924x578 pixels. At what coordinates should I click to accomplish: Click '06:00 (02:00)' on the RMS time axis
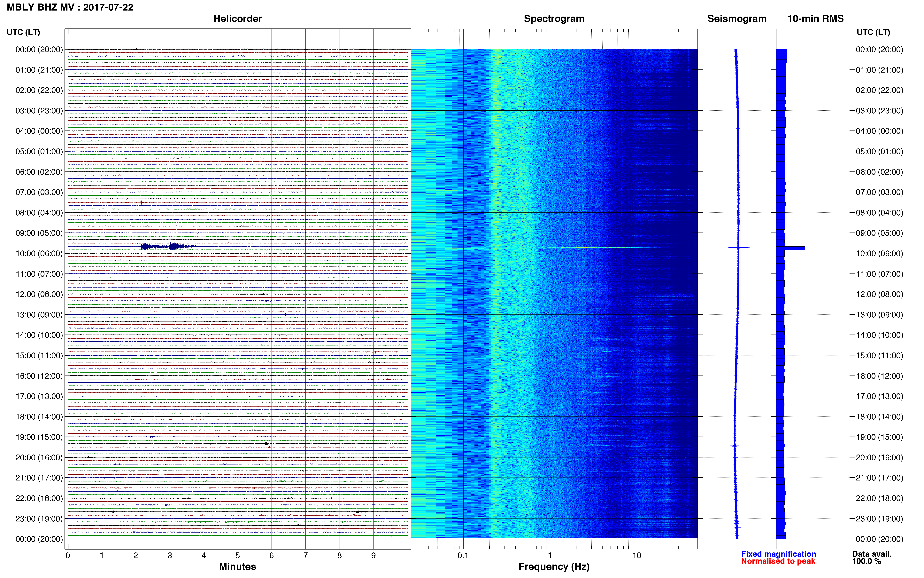click(x=879, y=172)
